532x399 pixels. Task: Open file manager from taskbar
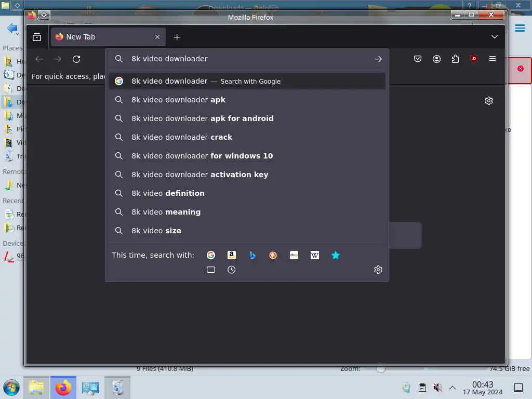(36, 388)
